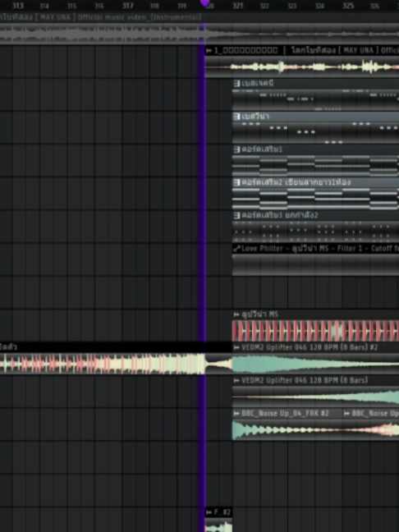This screenshot has width=399, height=532.
Task: Select the VEDM2 Uplifter #2 teal waveform
Action: 315,364
